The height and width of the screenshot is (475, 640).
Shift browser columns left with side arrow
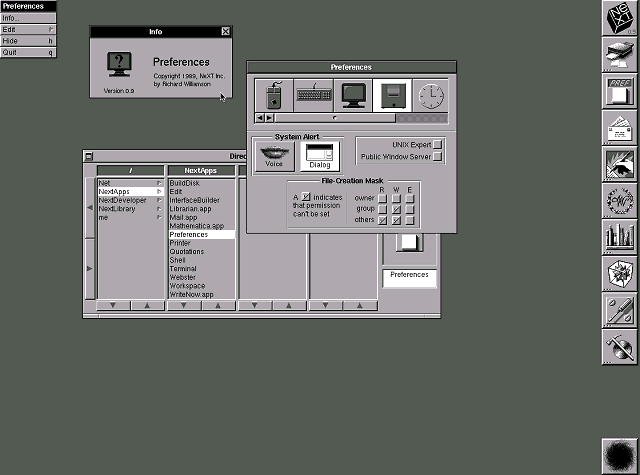click(90, 208)
